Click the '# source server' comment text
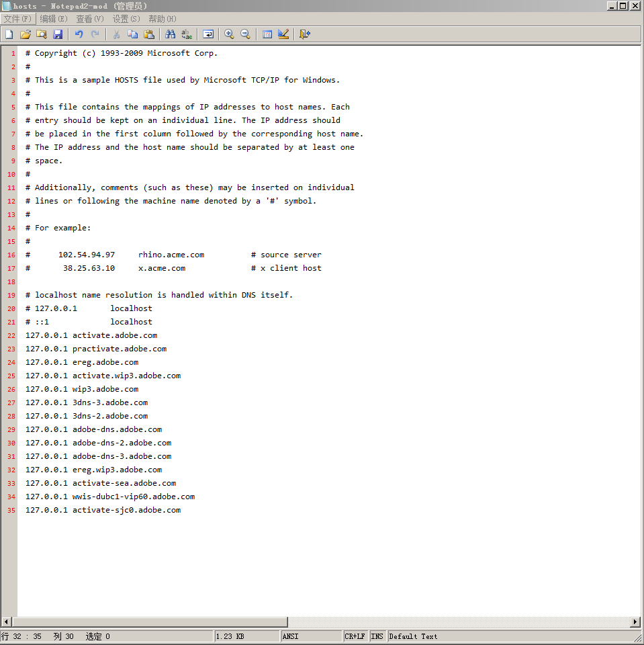 click(286, 255)
